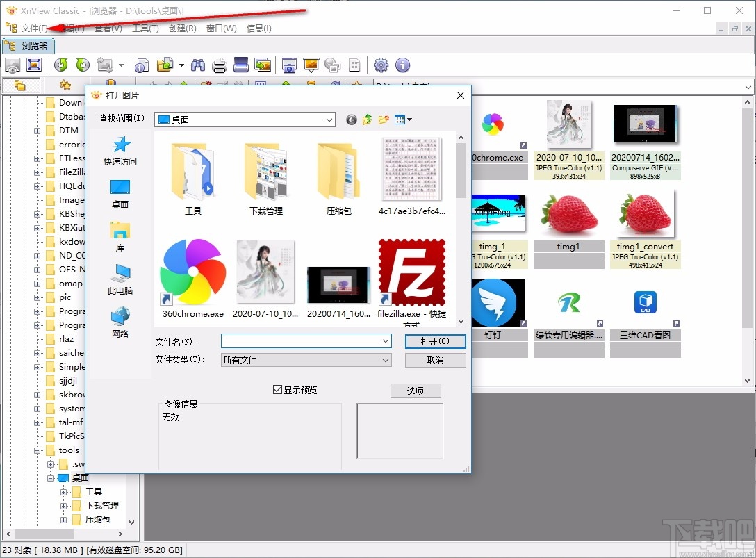This screenshot has width=756, height=558.
Task: Select the full screen view icon
Action: pos(34,65)
